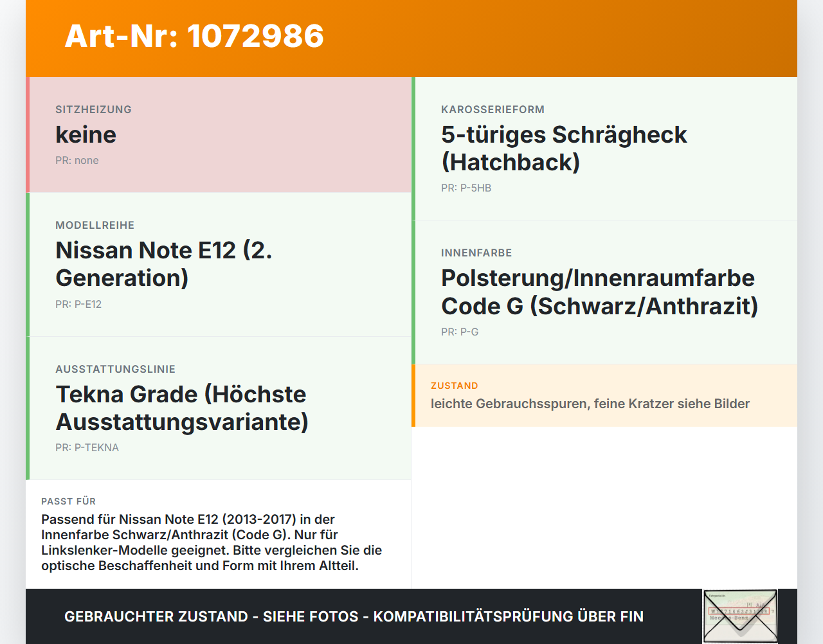Click the envelope FIN document icon
Screen dimensions: 823x644
pyautogui.click(x=740, y=616)
